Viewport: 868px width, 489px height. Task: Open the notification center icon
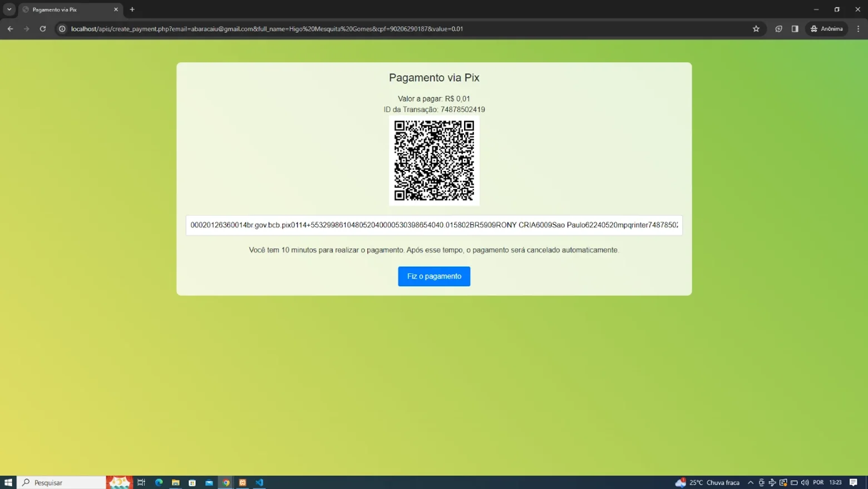pos(854,482)
